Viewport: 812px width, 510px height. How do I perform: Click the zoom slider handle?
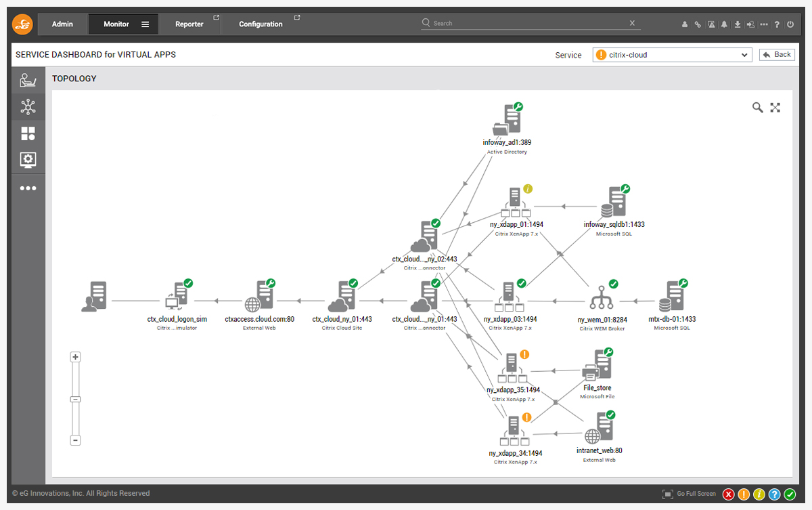[76, 399]
